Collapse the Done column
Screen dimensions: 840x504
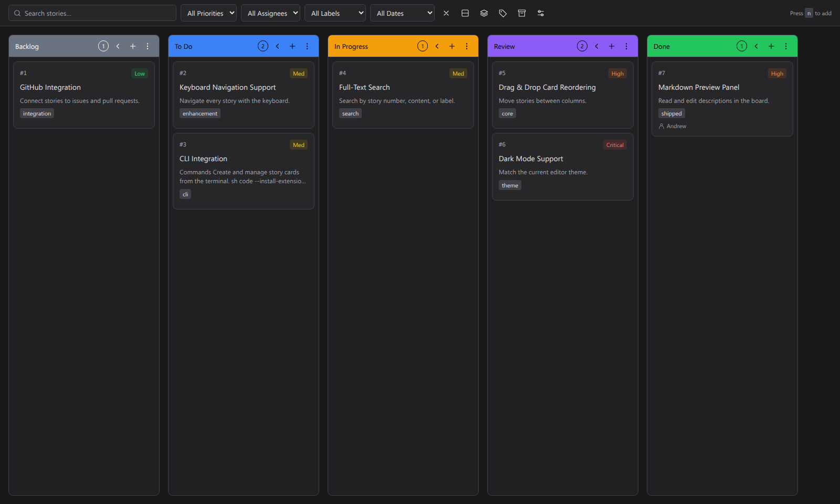(x=757, y=46)
